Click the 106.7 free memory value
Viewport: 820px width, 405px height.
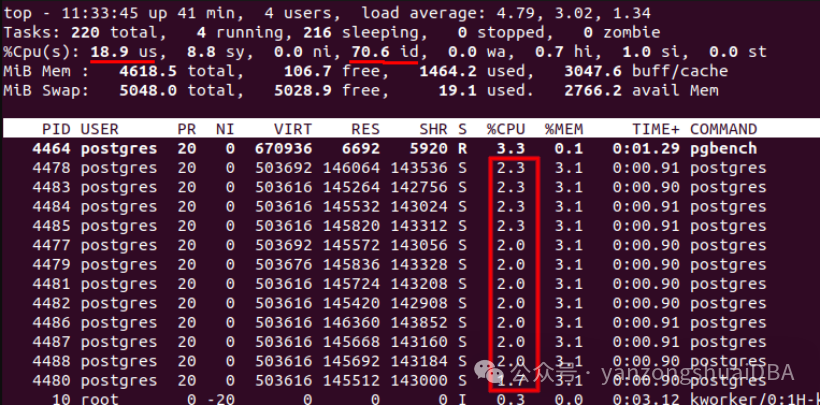307,71
